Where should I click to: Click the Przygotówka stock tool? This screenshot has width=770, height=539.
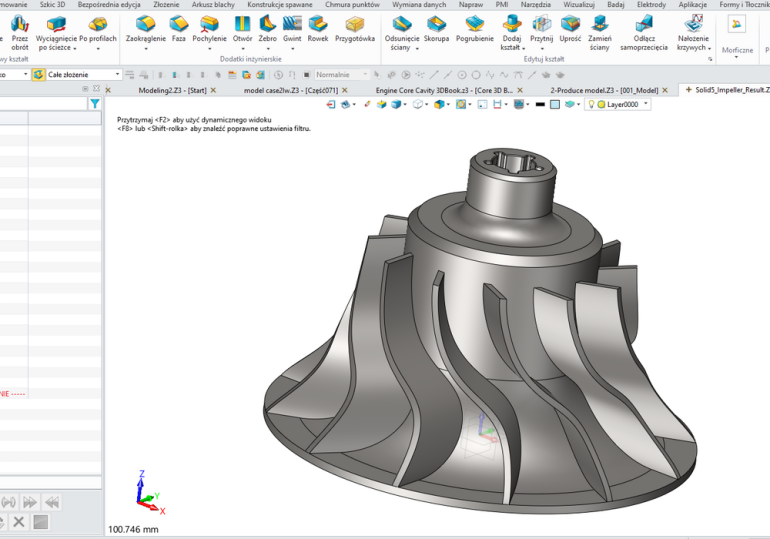(x=355, y=28)
